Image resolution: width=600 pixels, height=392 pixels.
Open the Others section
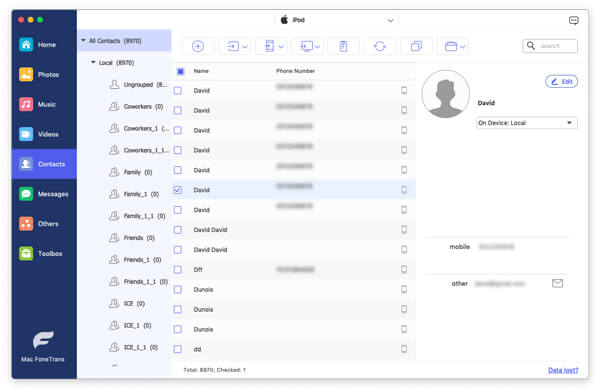coord(44,224)
